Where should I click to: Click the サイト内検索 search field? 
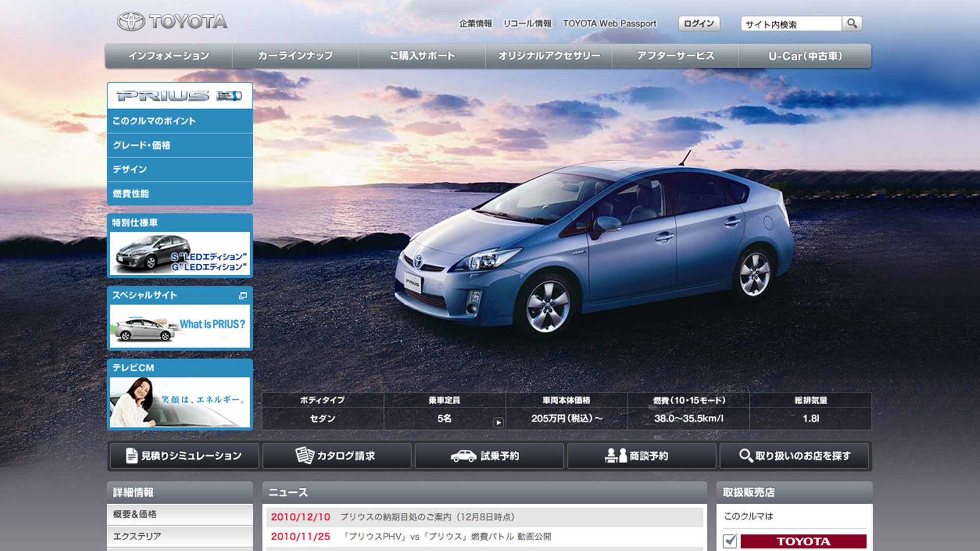[791, 23]
